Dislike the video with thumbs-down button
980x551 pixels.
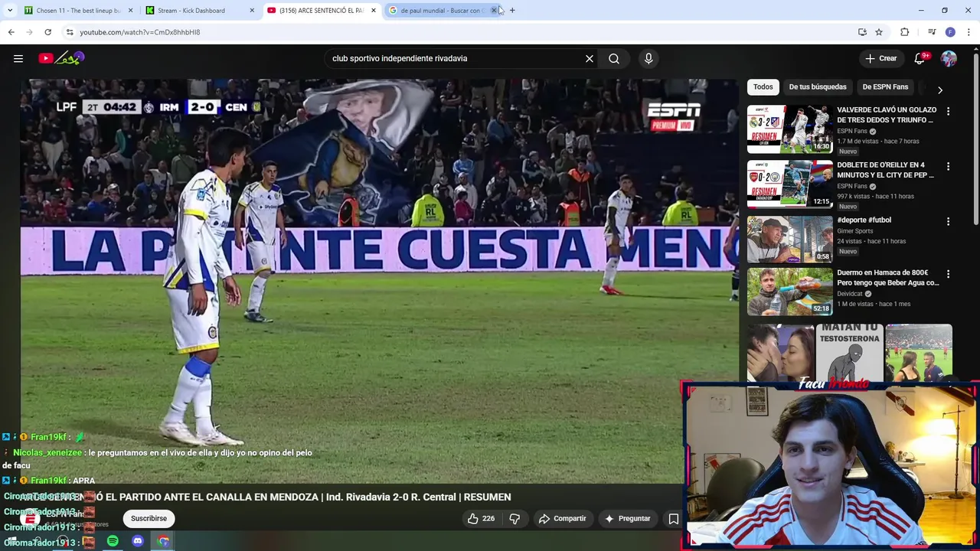pos(514,518)
